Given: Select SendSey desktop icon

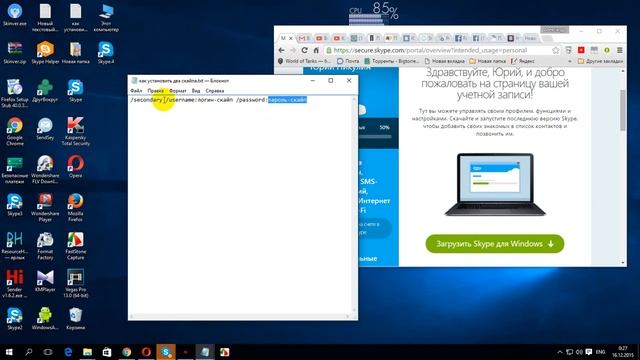Looking at the screenshot, I should (x=45, y=129).
